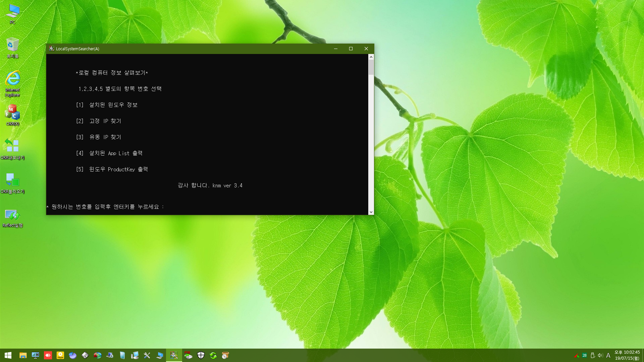The image size is (644, 362).
Task: Open the red-green-blue disk taskbar icon
Action: (97, 355)
